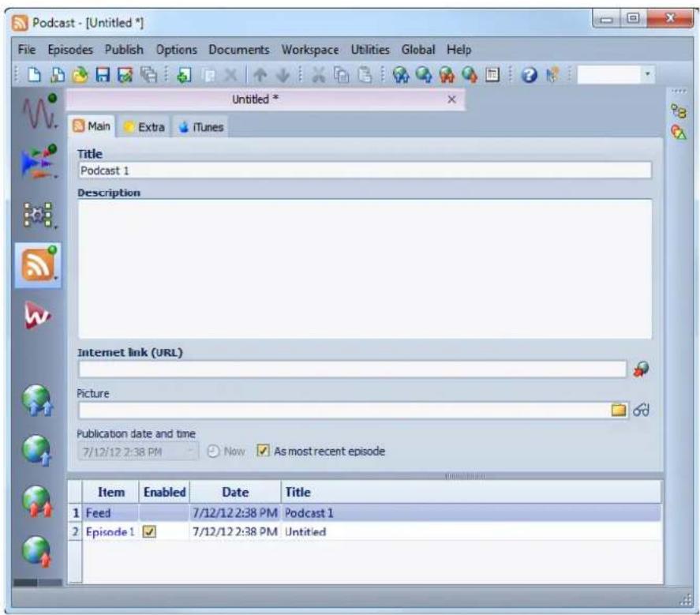This screenshot has width=700, height=615.
Task: Click the Internet link URL field
Action: coord(353,369)
